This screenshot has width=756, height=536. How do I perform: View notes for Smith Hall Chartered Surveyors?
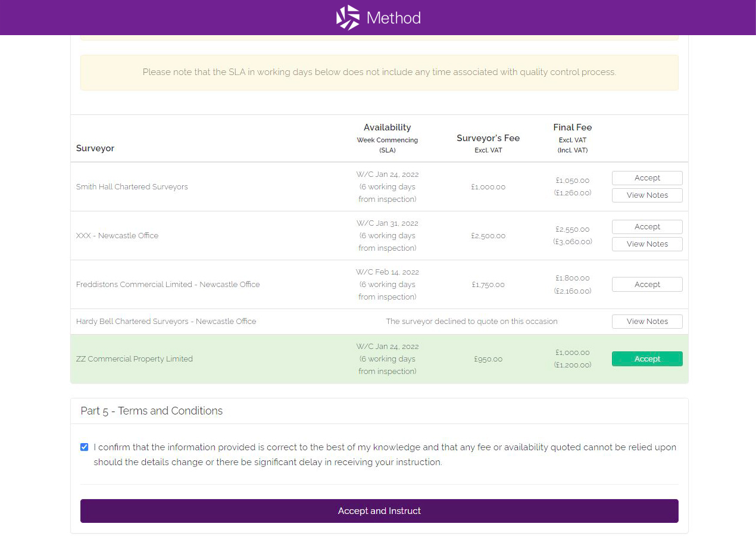pyautogui.click(x=646, y=195)
